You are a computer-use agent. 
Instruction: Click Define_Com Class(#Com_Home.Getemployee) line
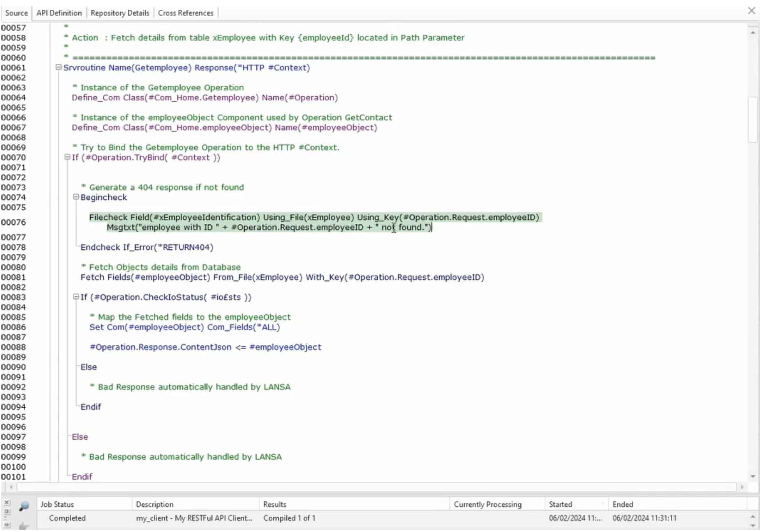click(x=204, y=98)
